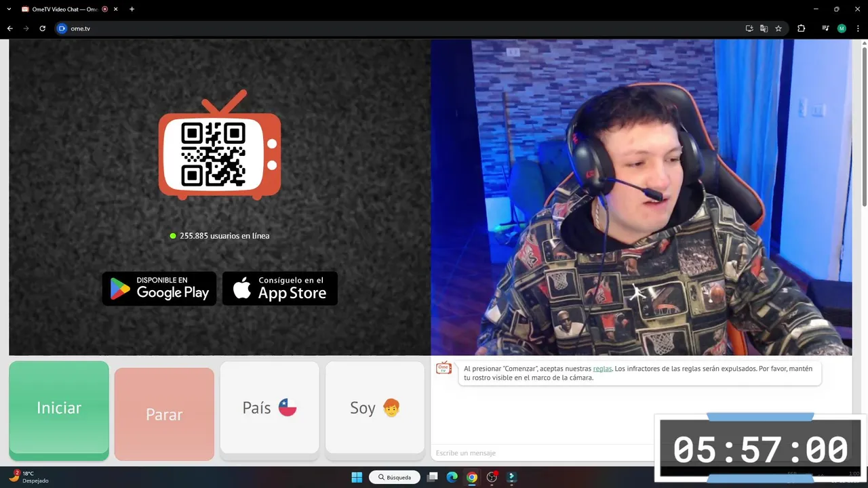Open a new tab with plus button
868x488 pixels.
click(132, 9)
